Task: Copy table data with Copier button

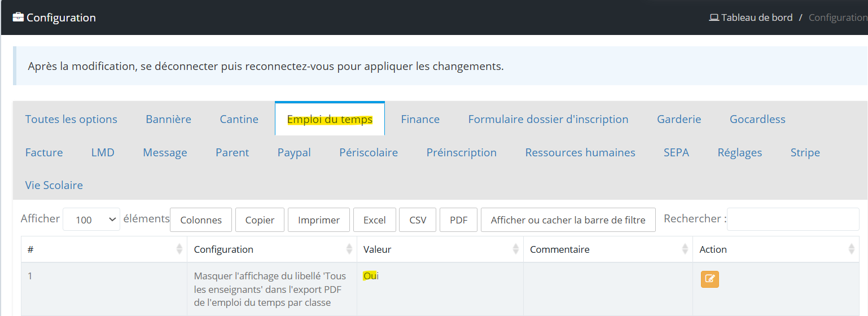Action: 260,220
